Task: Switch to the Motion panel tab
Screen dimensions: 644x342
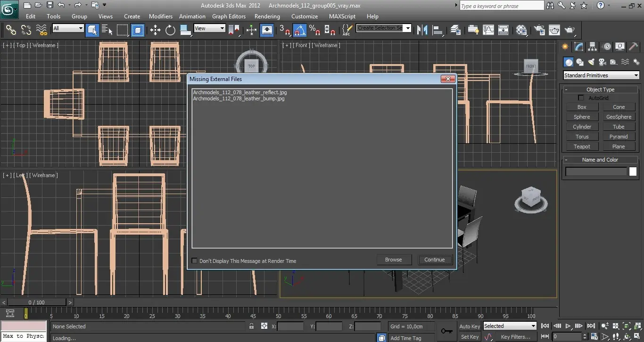Action: point(607,47)
